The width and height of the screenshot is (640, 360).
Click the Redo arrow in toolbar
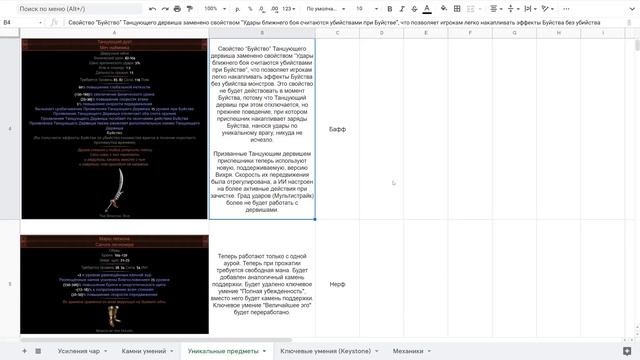(x=165, y=9)
